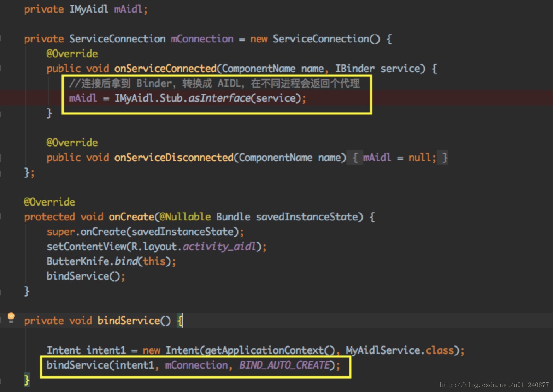Place cursor on BIND_AUTO_CREATE constant

click(284, 365)
